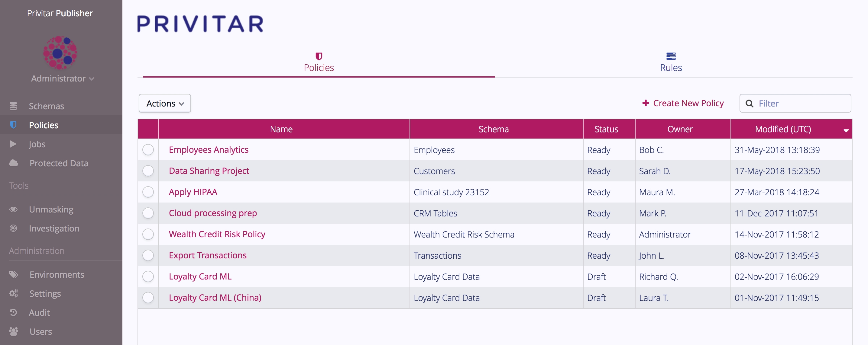The height and width of the screenshot is (345, 868).
Task: Click the Policies shield icon in sidebar
Action: [13, 125]
